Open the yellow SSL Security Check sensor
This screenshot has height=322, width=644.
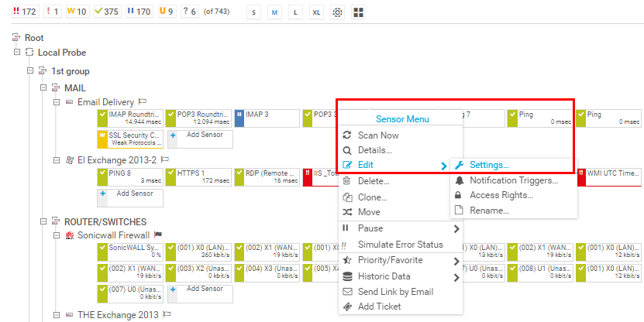coord(129,139)
